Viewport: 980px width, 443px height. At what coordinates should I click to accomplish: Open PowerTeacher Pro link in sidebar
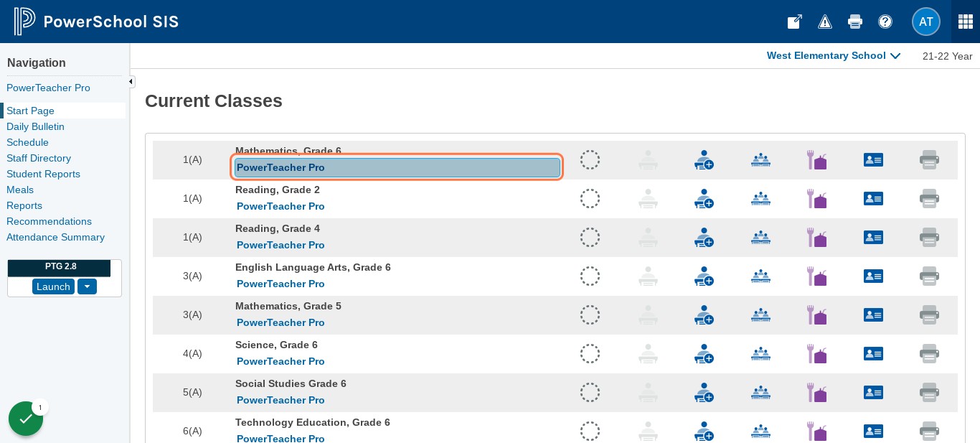click(48, 88)
